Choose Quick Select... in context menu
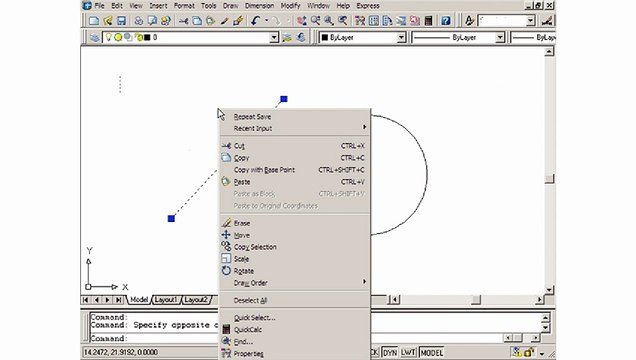The image size is (636, 360). (294, 318)
